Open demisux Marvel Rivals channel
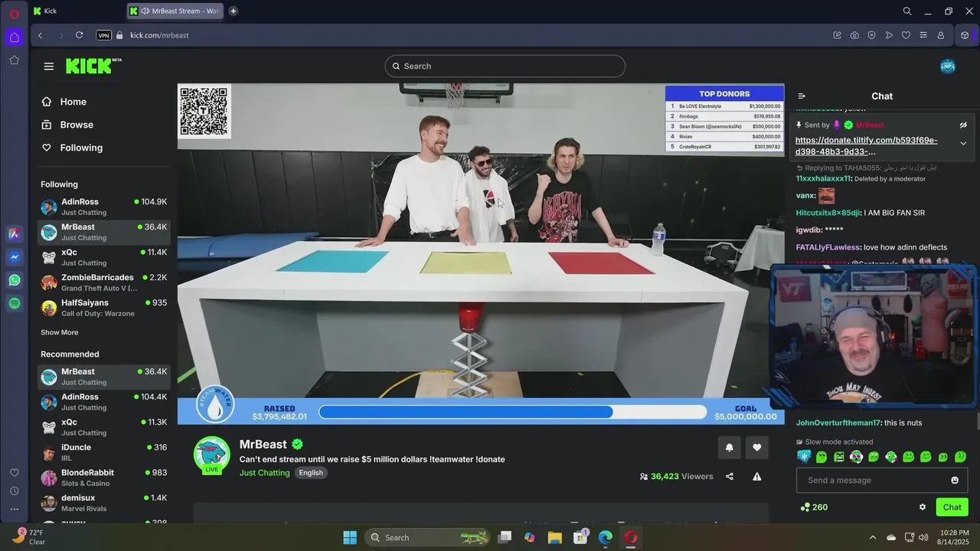The image size is (980, 551). [103, 503]
